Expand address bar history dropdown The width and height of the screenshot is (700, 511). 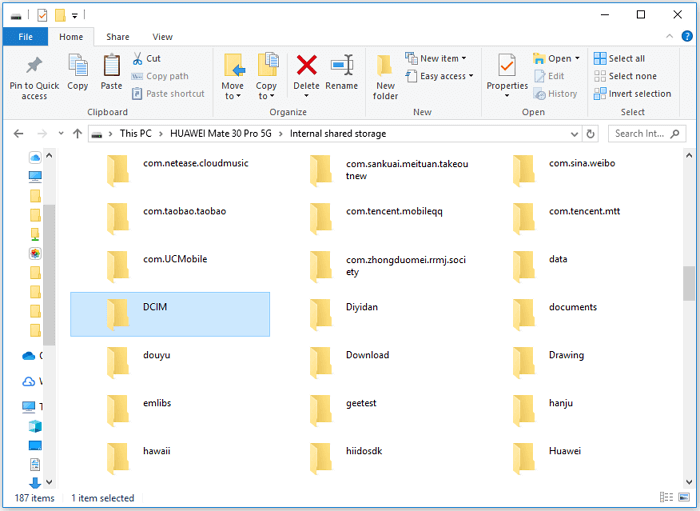point(571,134)
